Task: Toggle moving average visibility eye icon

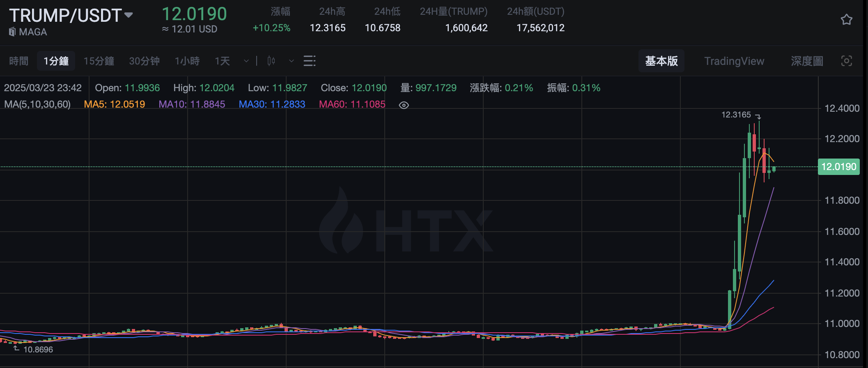Action: pos(404,105)
